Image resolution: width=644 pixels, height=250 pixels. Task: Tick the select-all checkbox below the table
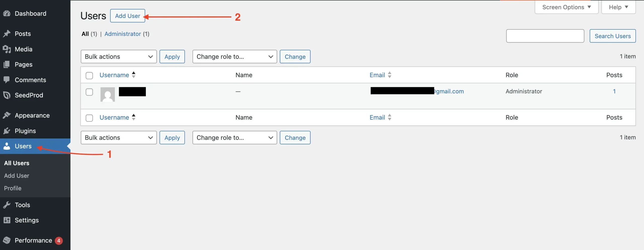[89, 118]
